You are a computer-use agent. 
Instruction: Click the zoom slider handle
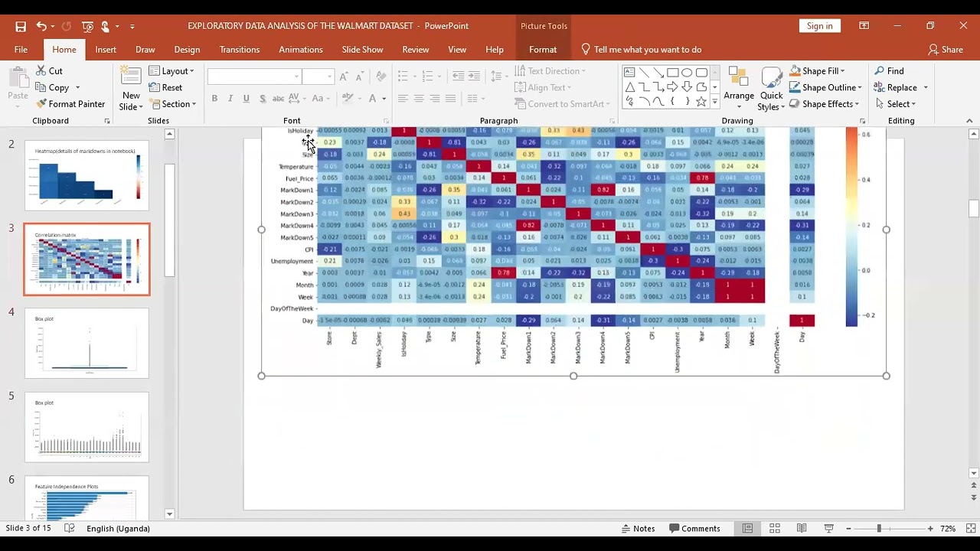[x=879, y=528]
